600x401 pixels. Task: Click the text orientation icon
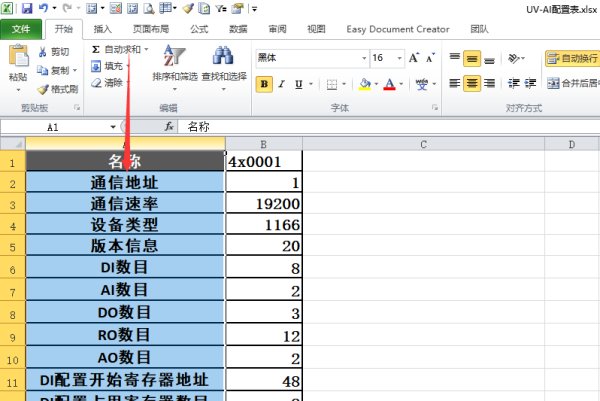513,59
